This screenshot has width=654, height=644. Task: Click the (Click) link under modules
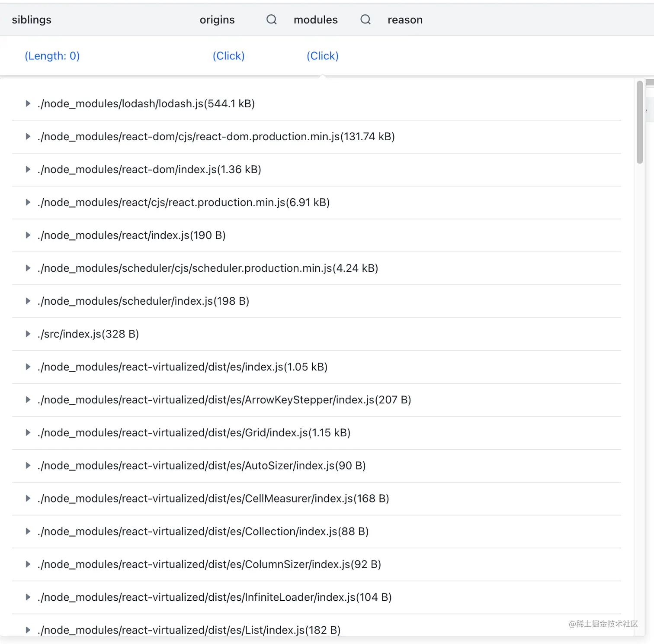(322, 56)
